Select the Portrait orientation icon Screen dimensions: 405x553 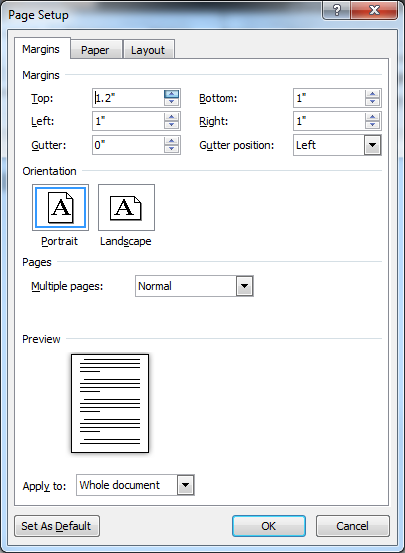click(60, 207)
